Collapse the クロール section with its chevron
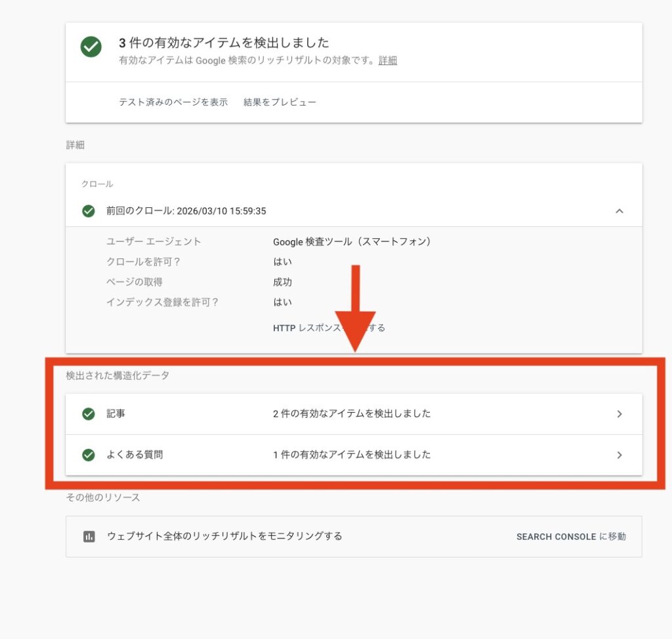 [619, 211]
